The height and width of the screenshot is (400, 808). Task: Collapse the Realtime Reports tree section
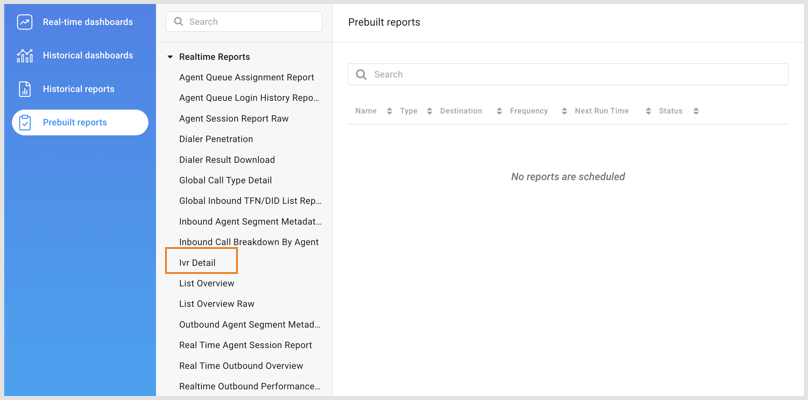170,57
